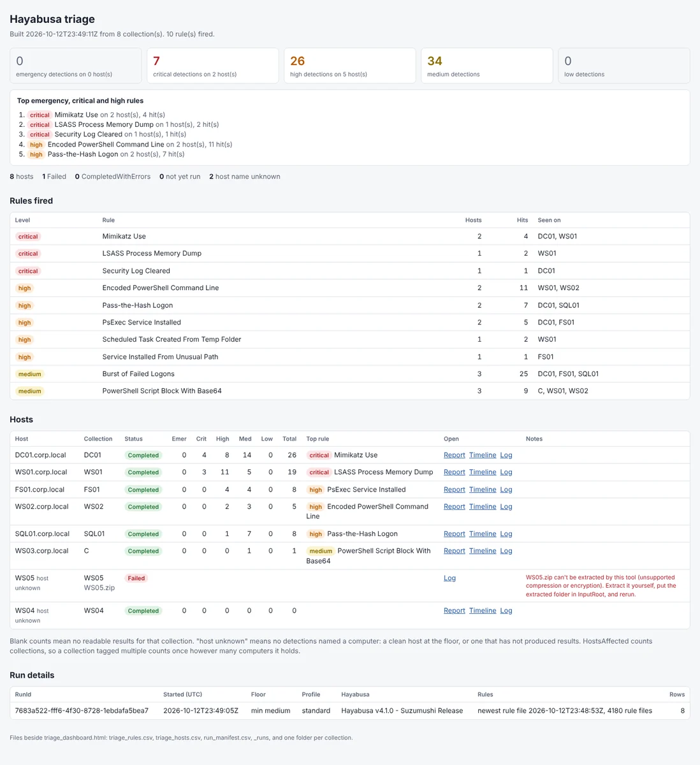Open the failed WS05 host's Log link
Viewport: 700px width, 765px height.
pyautogui.click(x=449, y=578)
